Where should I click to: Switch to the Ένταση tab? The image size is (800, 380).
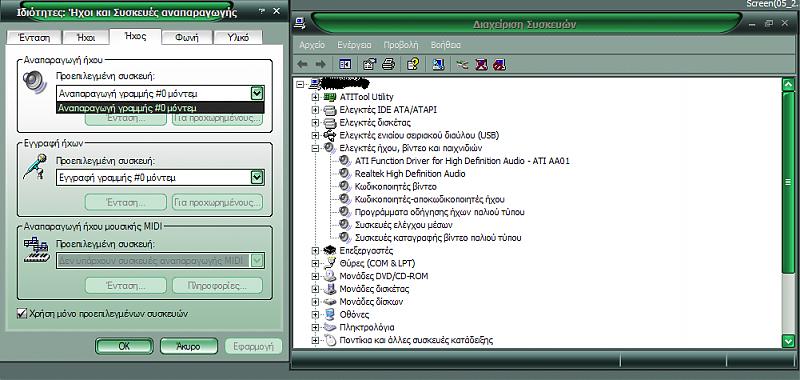tap(34, 37)
